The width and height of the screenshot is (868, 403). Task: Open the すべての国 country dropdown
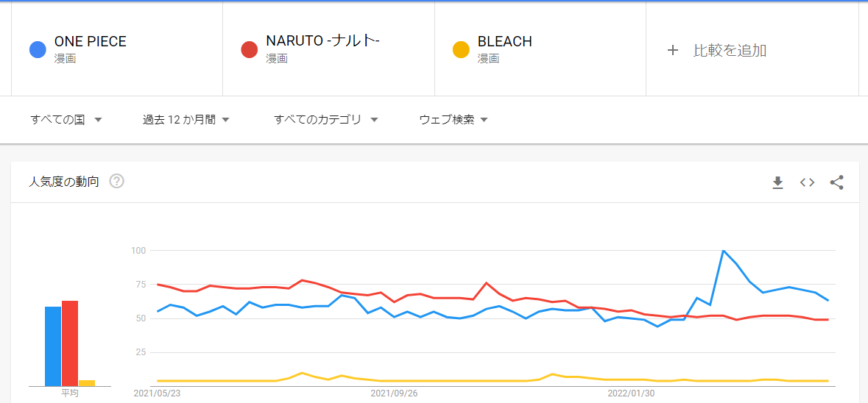tap(66, 119)
